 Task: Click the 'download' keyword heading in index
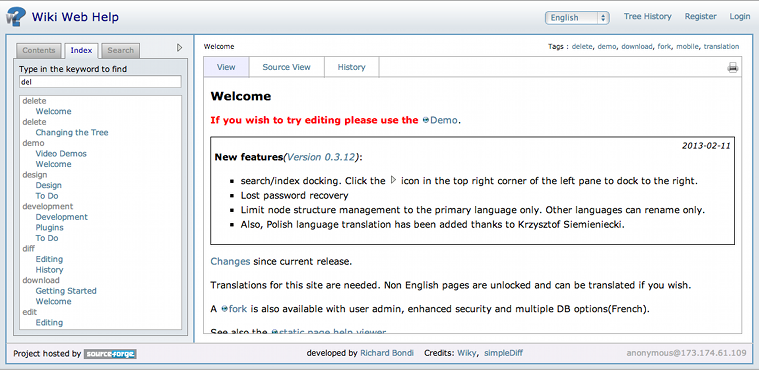pos(41,280)
